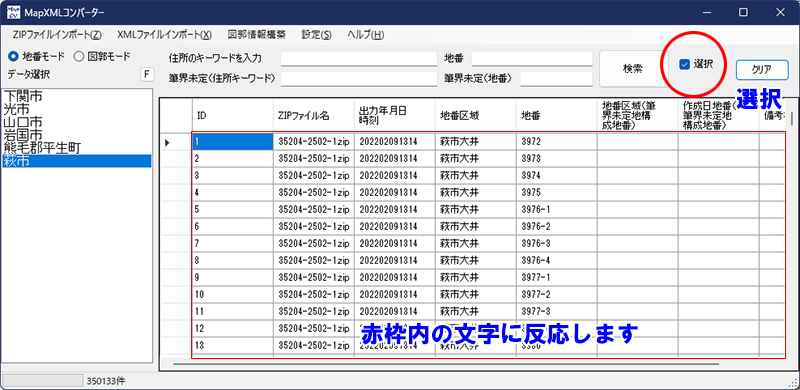Click the 出力年月日時刻 column header

[x=395, y=115]
